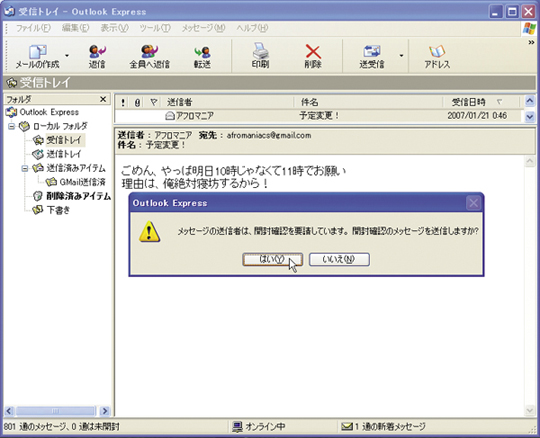Open the Help (ヘルプ) menu

pyautogui.click(x=252, y=28)
